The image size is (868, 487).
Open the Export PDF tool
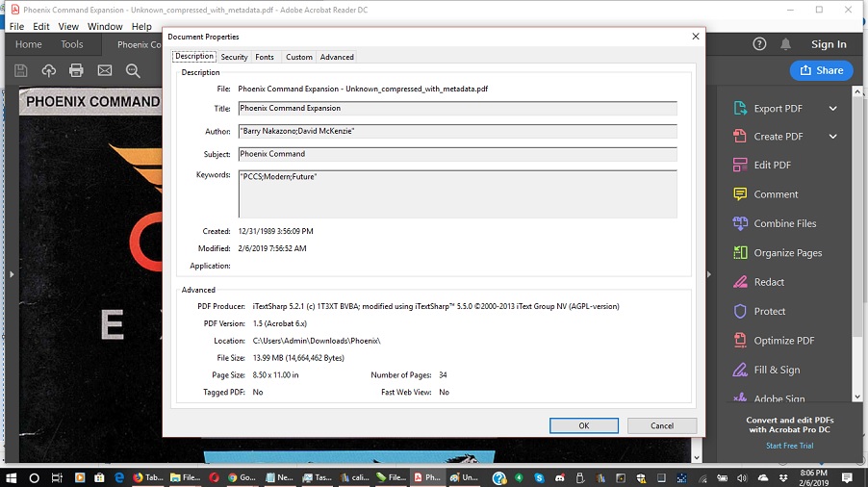click(778, 109)
